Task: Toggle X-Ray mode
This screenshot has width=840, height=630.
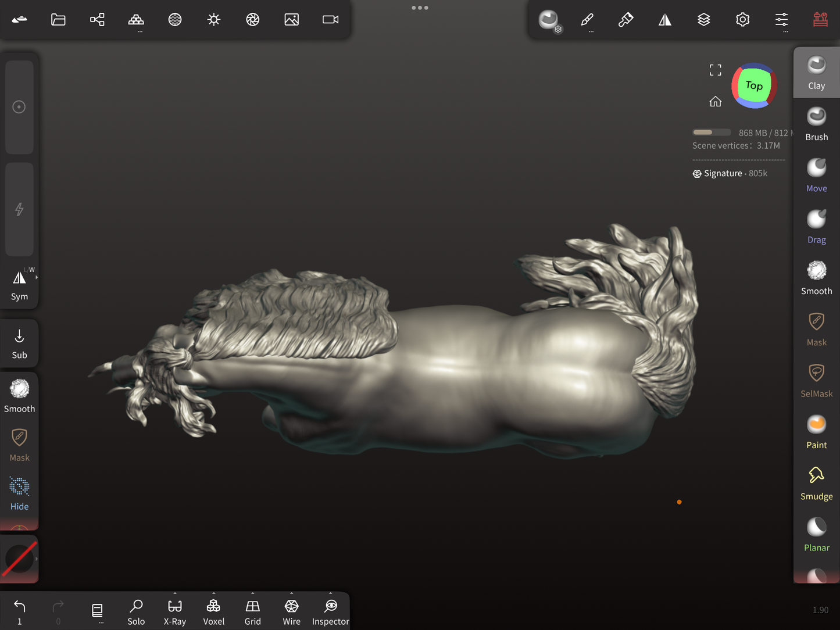Action: [175, 612]
